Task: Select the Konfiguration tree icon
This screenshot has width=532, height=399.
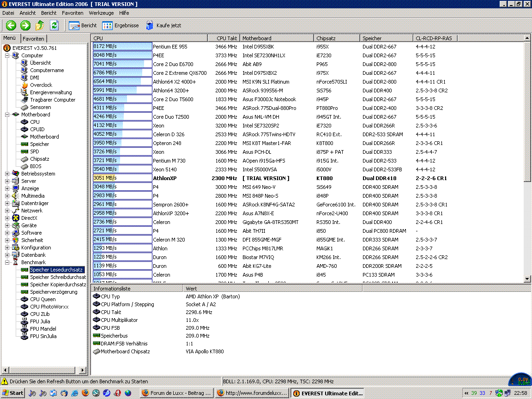Action: tap(16, 248)
